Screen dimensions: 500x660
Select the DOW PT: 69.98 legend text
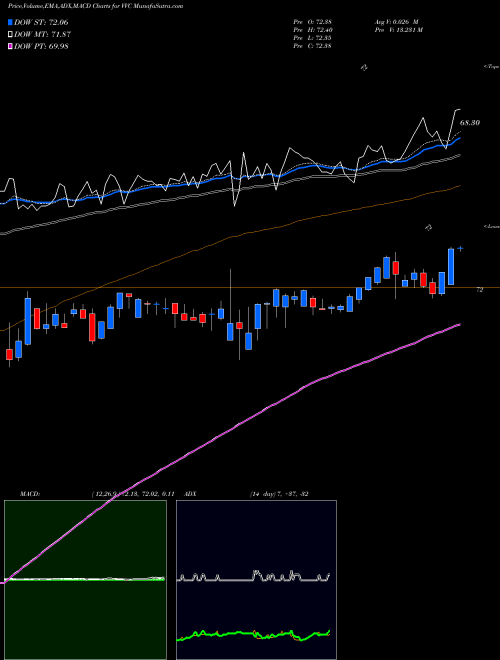(x=41, y=46)
